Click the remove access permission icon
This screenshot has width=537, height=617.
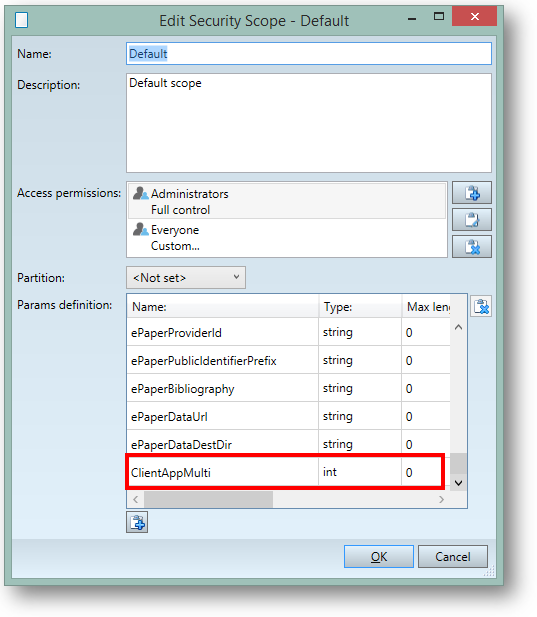coord(472,247)
